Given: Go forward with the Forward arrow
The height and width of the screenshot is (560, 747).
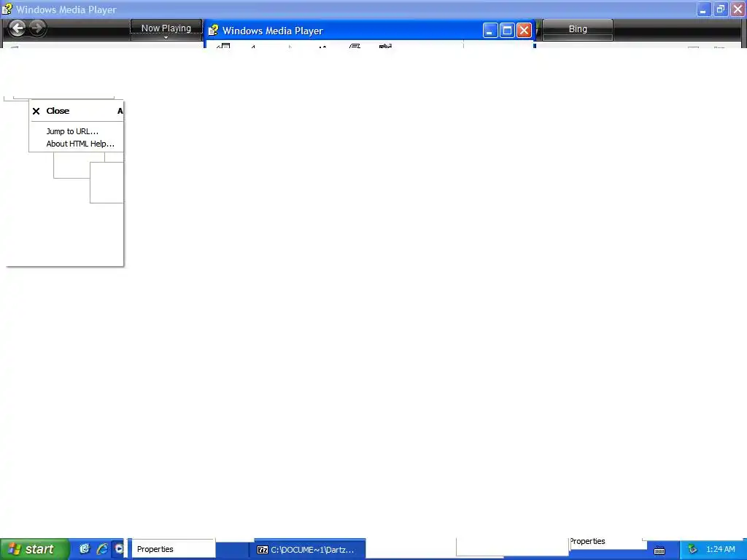Looking at the screenshot, I should pyautogui.click(x=38, y=28).
